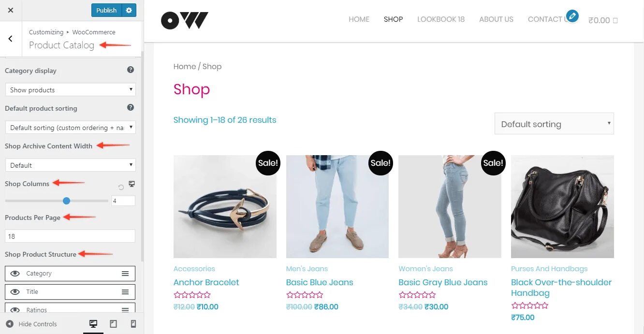644x334 pixels.
Task: Open ABOUT US navigation item
Action: click(x=496, y=19)
